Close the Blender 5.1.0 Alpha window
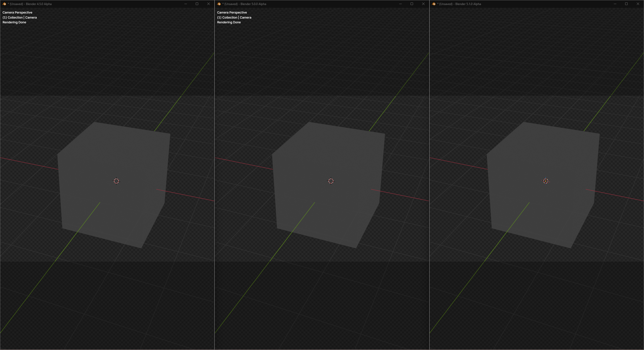Screen dimensions: 644x350 pos(638,4)
